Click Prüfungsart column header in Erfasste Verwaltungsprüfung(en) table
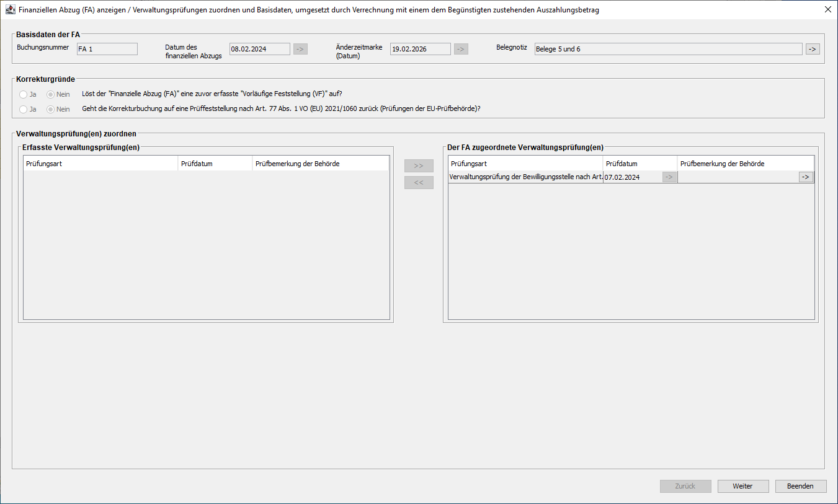 (100, 164)
